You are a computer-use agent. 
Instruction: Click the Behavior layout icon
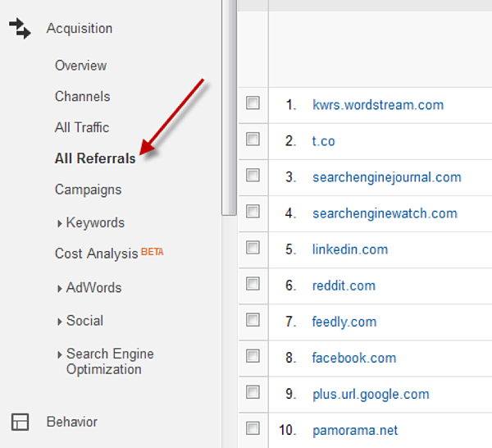(20, 422)
